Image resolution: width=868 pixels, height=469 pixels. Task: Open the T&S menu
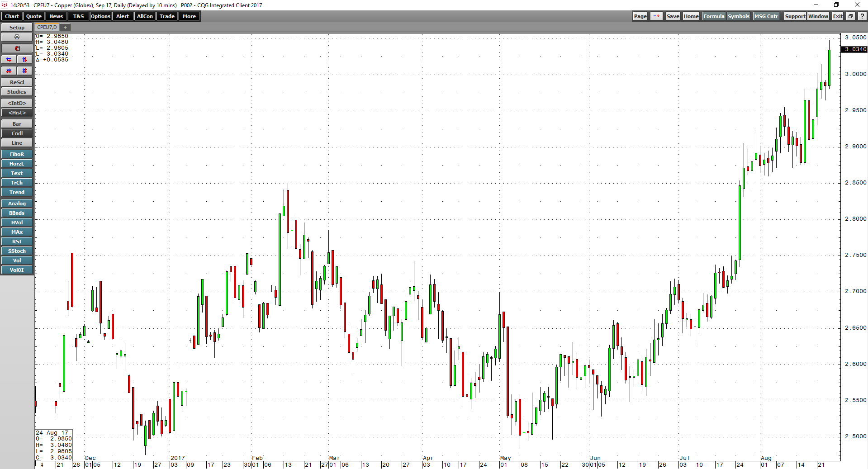point(78,16)
